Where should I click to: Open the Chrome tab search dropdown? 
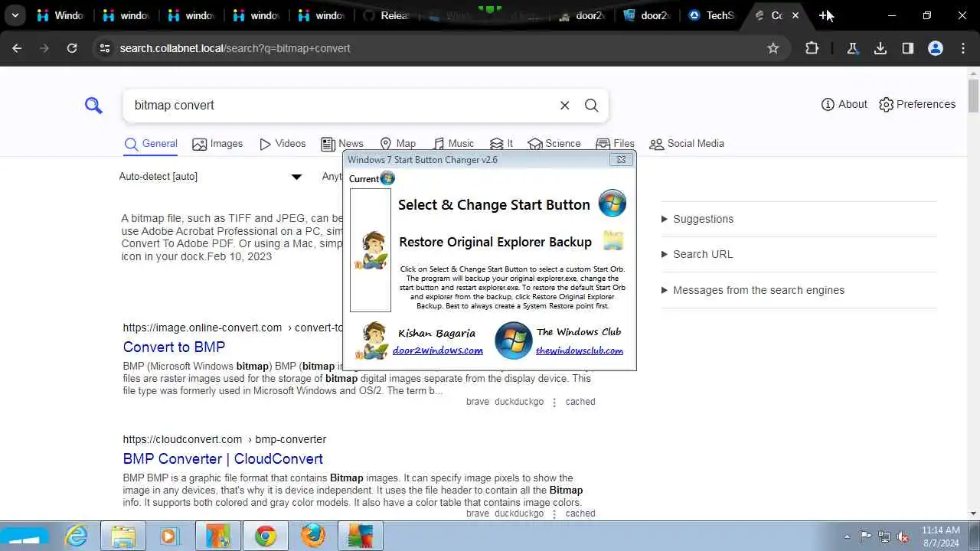(x=15, y=15)
